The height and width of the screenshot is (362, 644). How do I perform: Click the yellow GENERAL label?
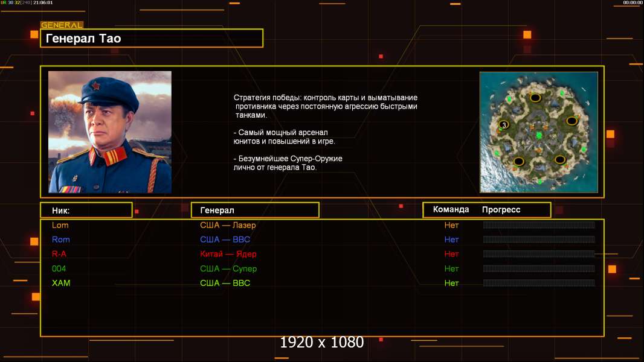[62, 25]
